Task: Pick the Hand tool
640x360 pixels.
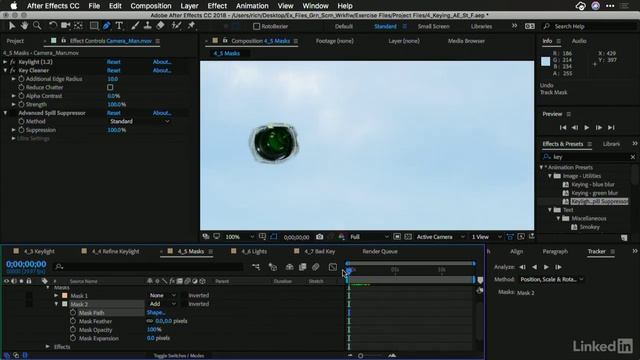Action: (24, 26)
